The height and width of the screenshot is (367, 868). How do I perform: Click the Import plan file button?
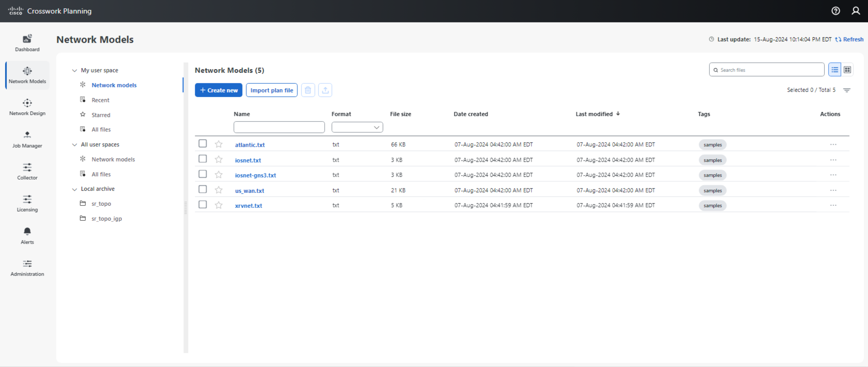(x=271, y=90)
